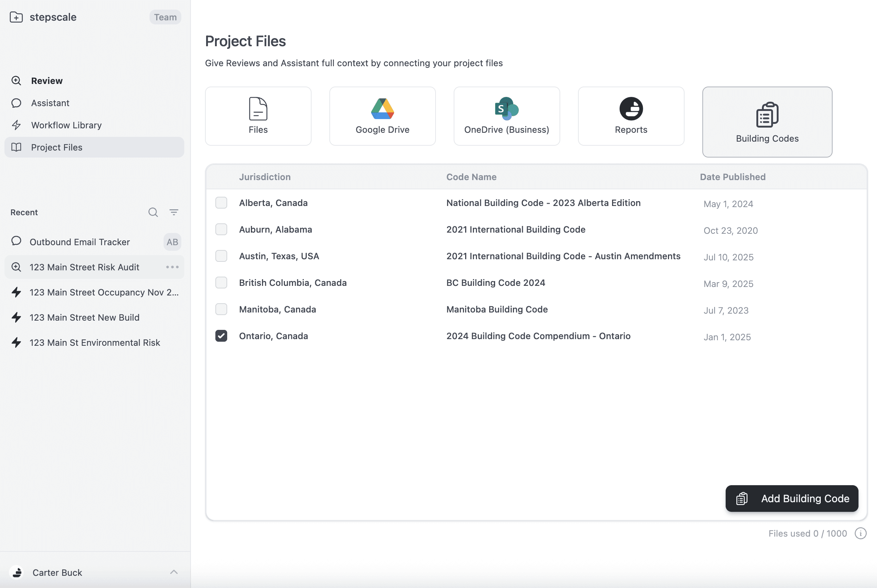Screen dimensions: 877x588
Task: Select the Files source card
Action: pos(258,116)
